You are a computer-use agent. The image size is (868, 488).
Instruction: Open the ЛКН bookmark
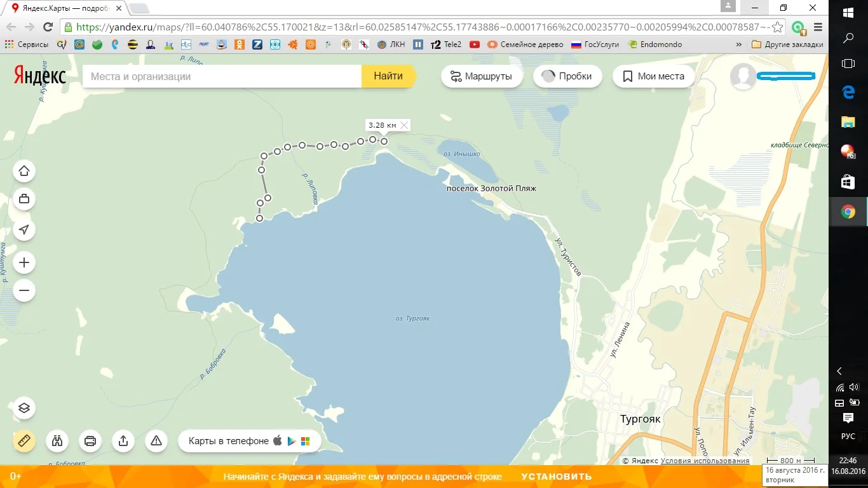tap(391, 44)
